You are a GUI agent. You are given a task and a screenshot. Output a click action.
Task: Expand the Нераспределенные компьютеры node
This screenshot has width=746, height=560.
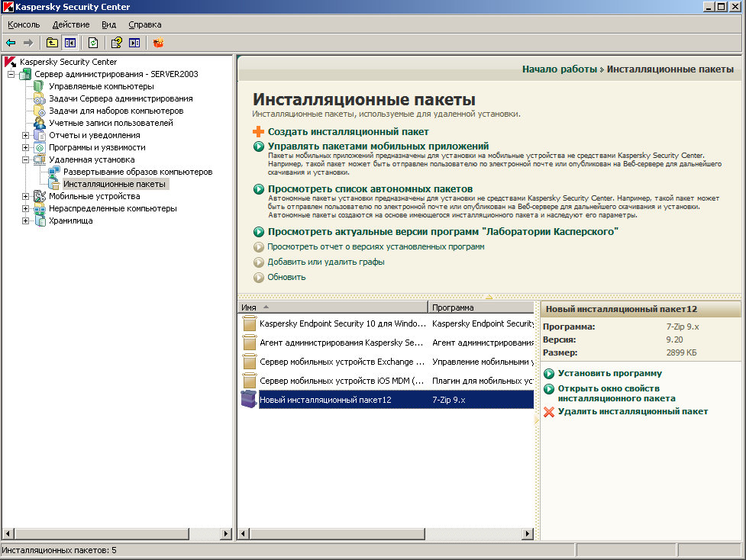(26, 208)
